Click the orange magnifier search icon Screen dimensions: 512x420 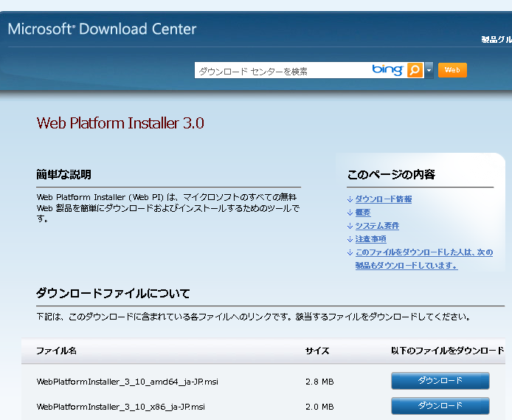coord(415,70)
